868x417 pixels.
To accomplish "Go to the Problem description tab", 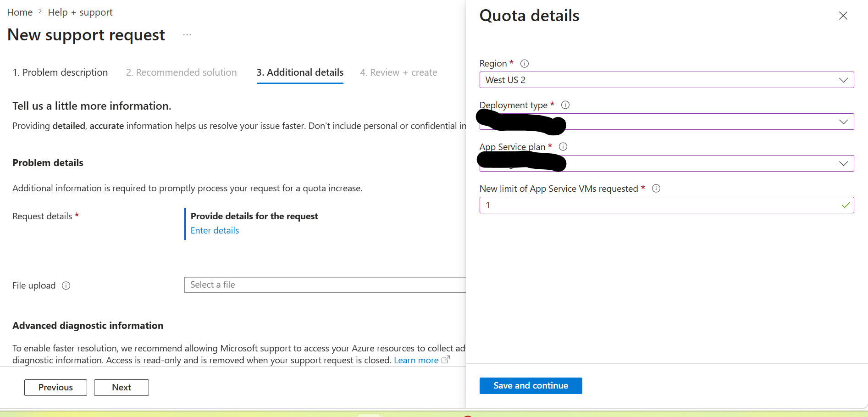I will [x=60, y=72].
